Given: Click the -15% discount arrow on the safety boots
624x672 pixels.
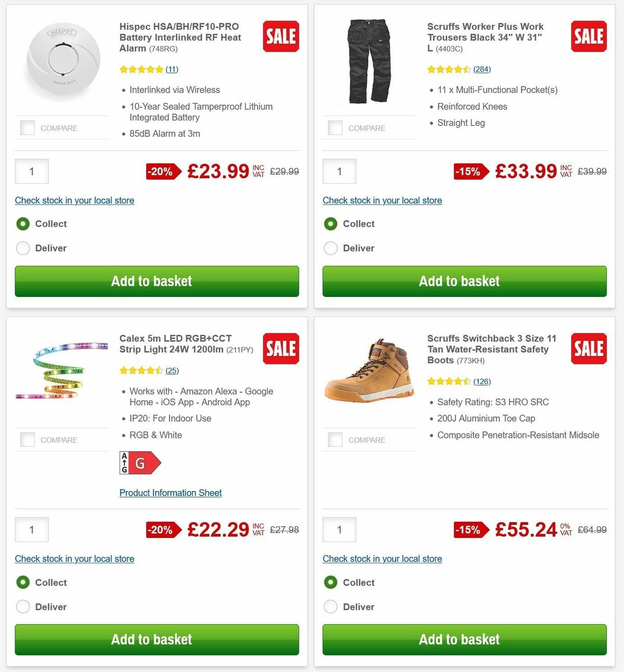Looking at the screenshot, I should coord(469,529).
